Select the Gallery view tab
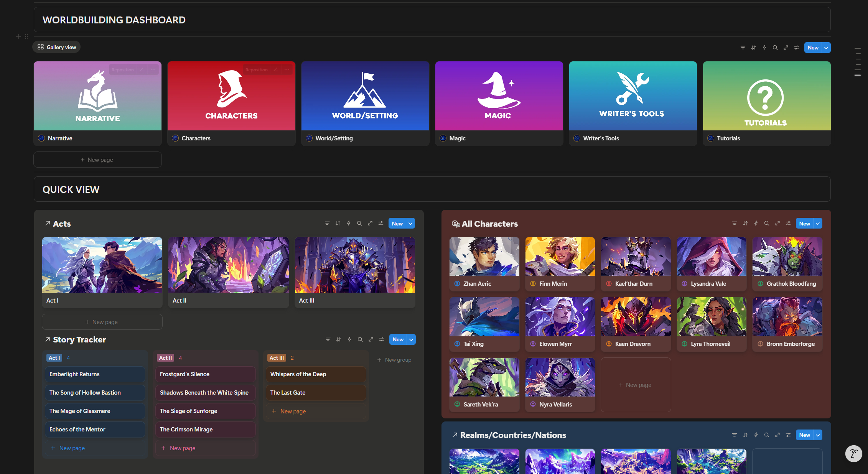This screenshot has width=868, height=474. pyautogui.click(x=57, y=47)
